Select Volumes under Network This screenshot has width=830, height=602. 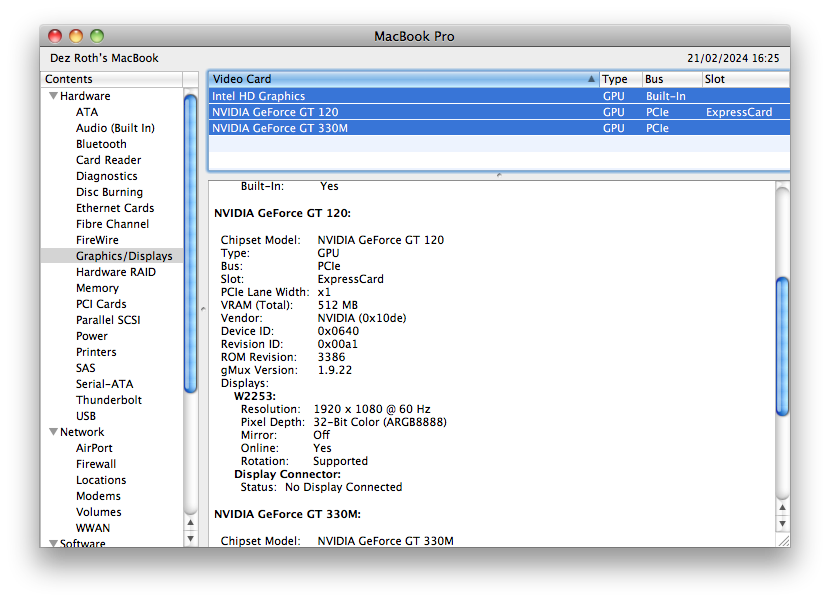pyautogui.click(x=98, y=512)
